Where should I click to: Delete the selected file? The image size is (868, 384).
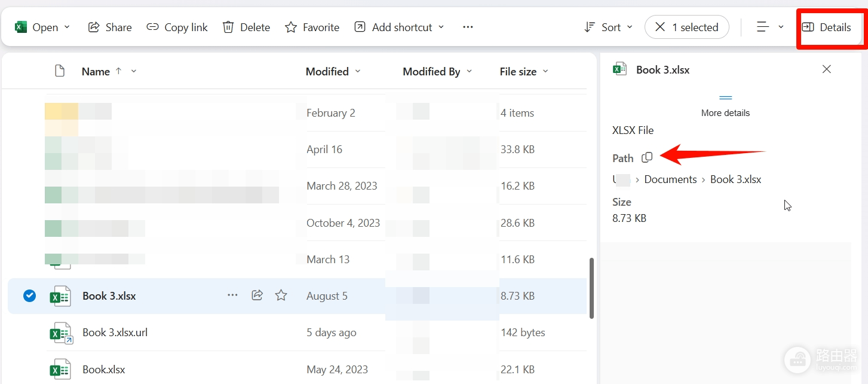pos(246,27)
